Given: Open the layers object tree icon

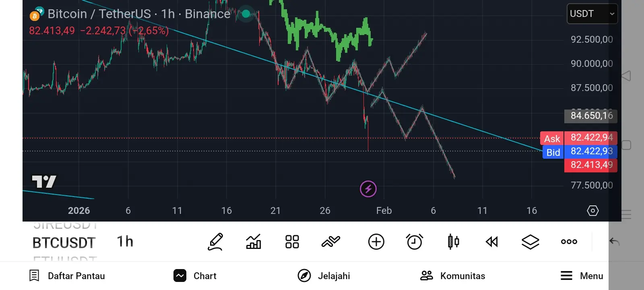Looking at the screenshot, I should (530, 242).
